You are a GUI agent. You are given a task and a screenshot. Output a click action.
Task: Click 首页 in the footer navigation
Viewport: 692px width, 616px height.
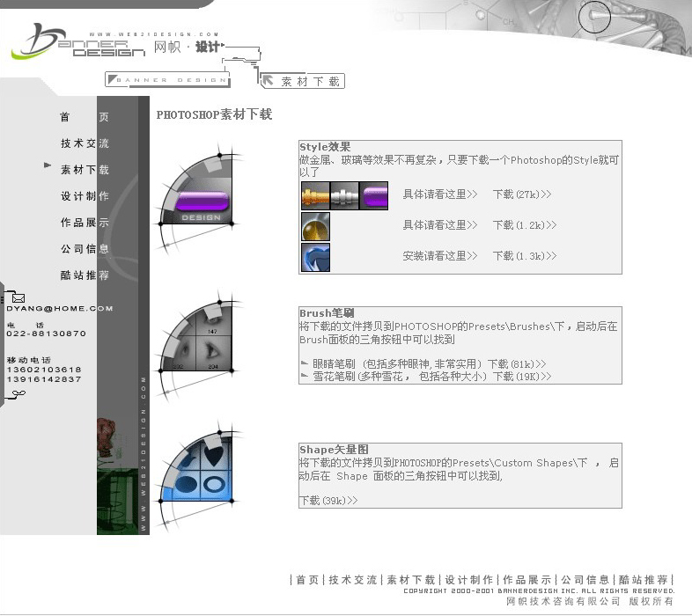point(307,580)
